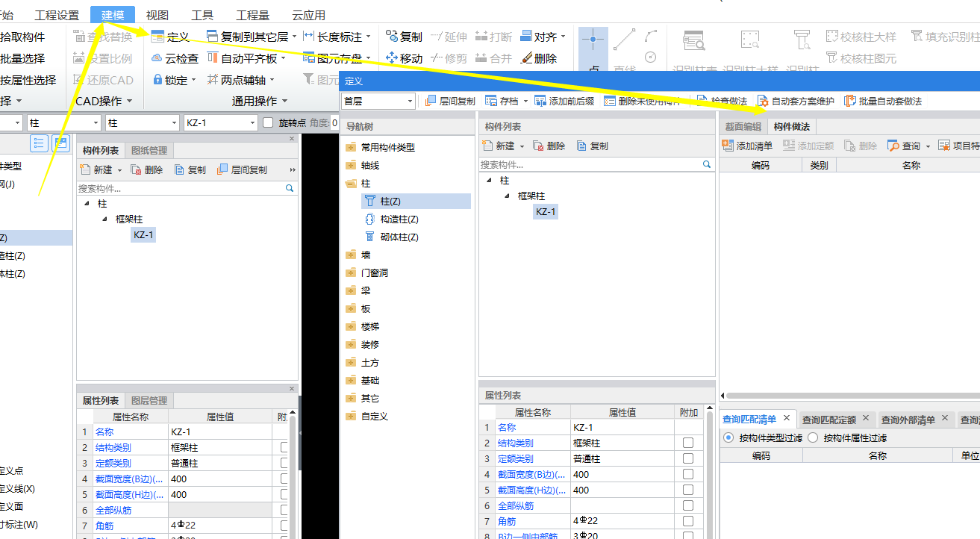Screen dimensions: 980x539
Task: Click the 修剪 trim tool
Action: [449, 58]
